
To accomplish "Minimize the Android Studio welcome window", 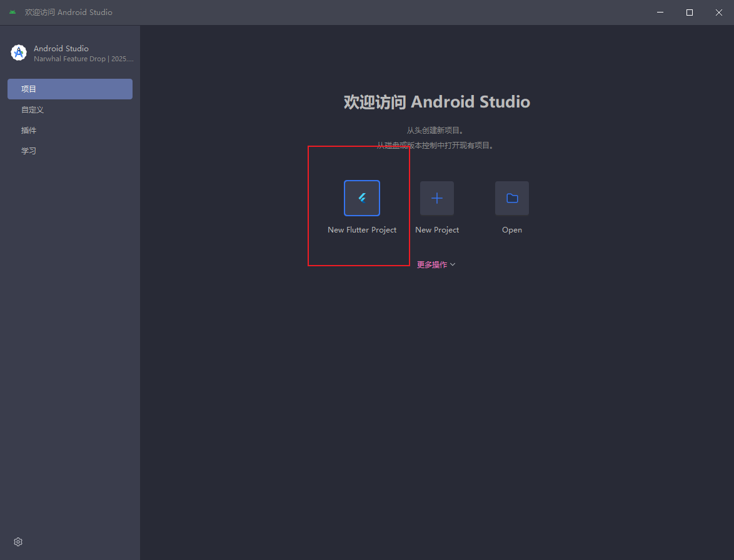I will click(x=660, y=12).
